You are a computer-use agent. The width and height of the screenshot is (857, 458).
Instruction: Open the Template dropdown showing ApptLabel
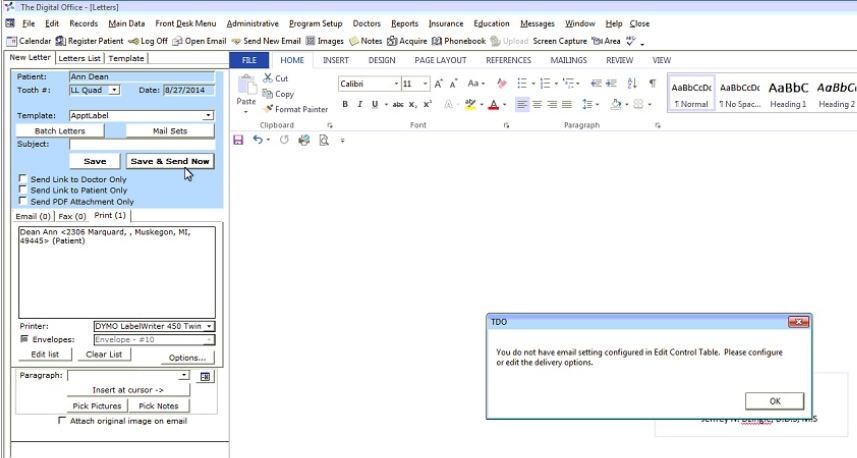click(208, 116)
